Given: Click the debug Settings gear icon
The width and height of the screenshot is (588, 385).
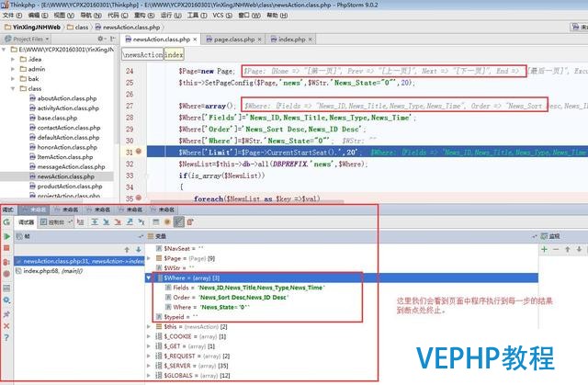Looking at the screenshot, I should [x=6, y=300].
